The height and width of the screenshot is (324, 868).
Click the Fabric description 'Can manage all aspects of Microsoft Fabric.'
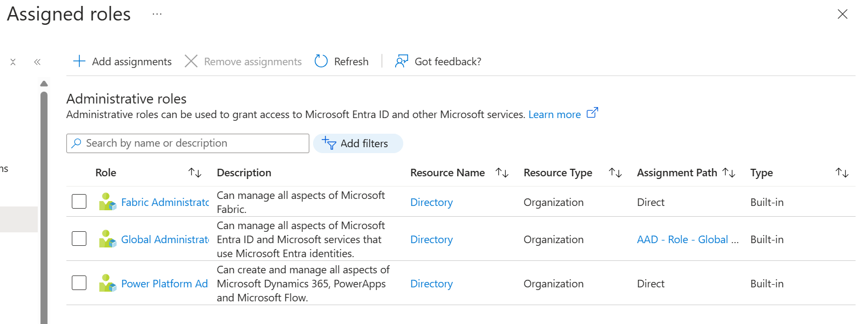coord(301,202)
